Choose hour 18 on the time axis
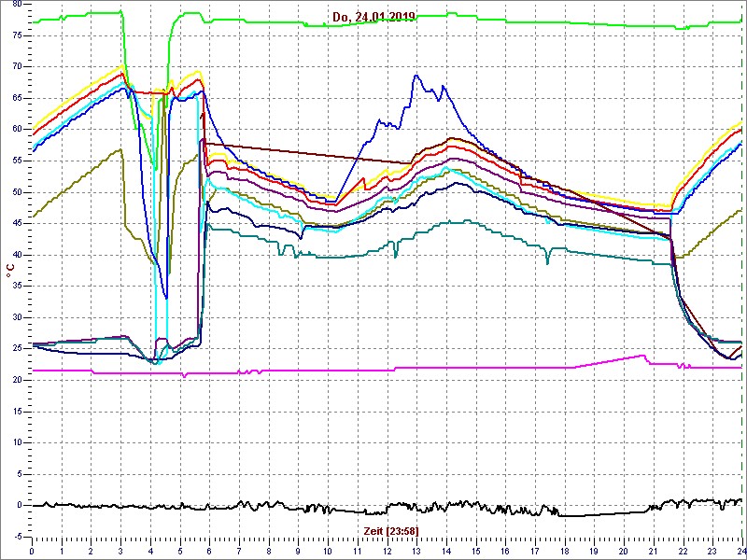Viewport: 747px width, 560px height. [564, 551]
